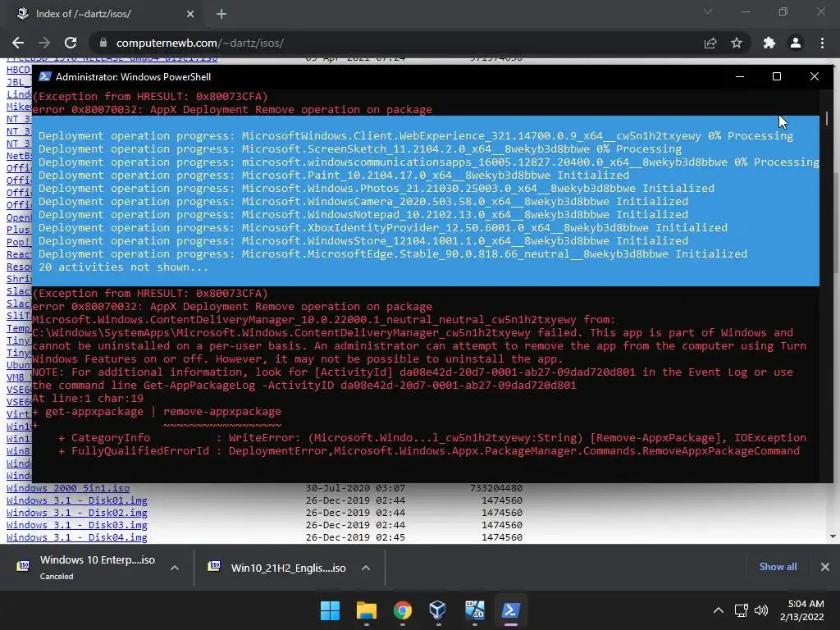The image size is (840, 630).
Task: View site lock icon information
Action: tap(103, 43)
